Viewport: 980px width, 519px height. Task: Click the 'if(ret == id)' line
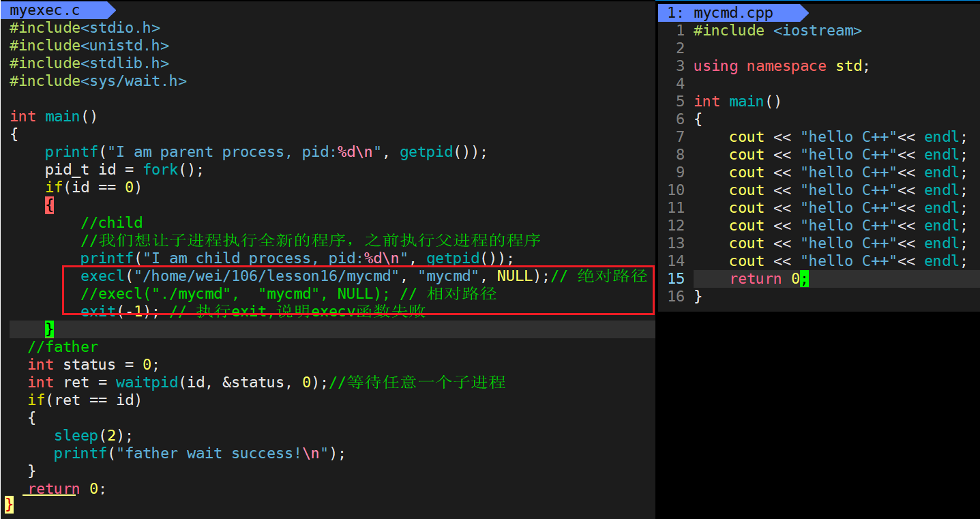coord(85,400)
